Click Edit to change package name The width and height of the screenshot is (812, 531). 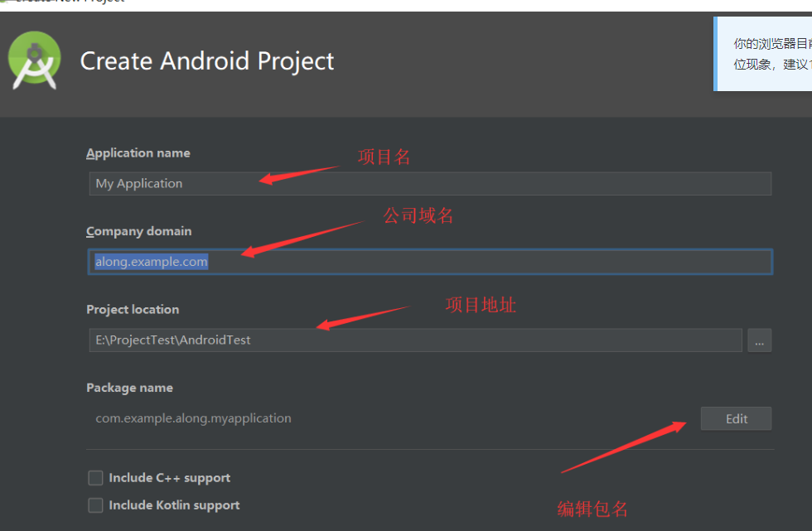pyautogui.click(x=736, y=418)
